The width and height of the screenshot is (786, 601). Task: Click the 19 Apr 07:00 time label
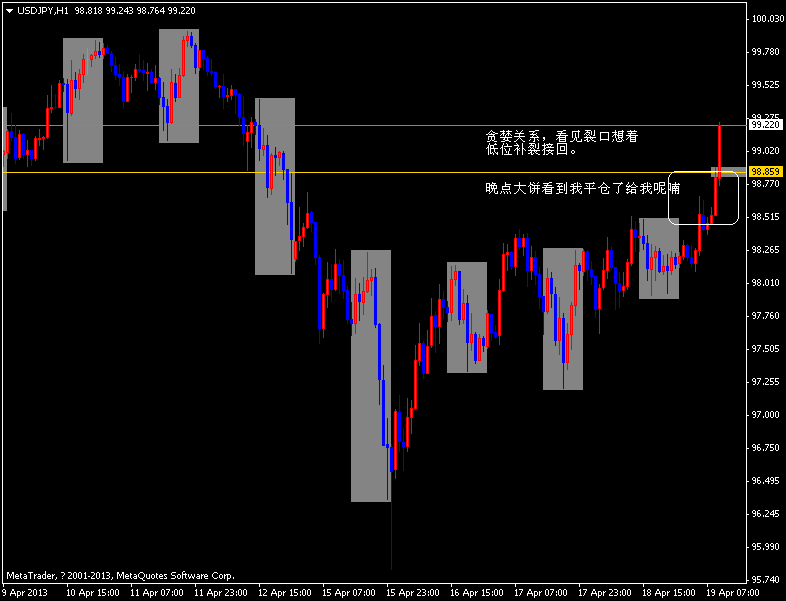point(733,592)
